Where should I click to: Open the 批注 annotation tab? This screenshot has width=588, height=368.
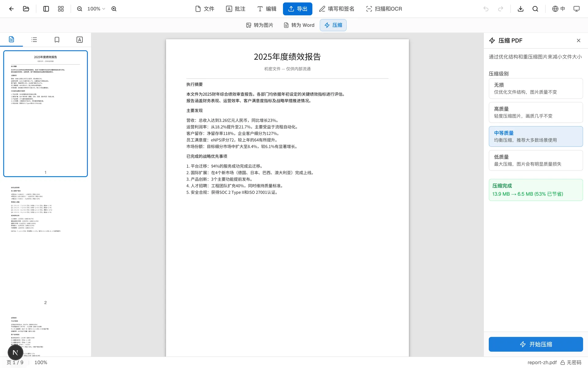coord(236,9)
